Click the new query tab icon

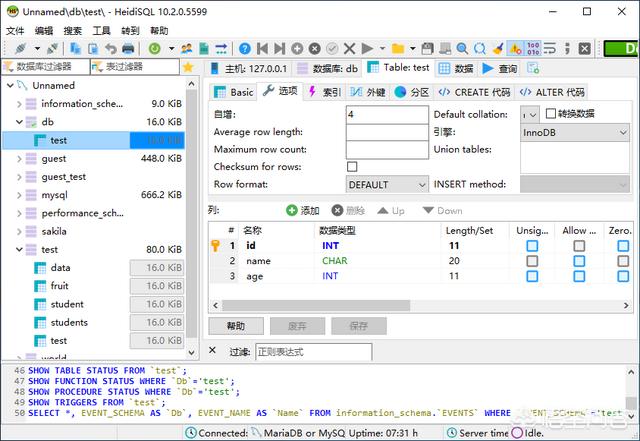pos(533,68)
